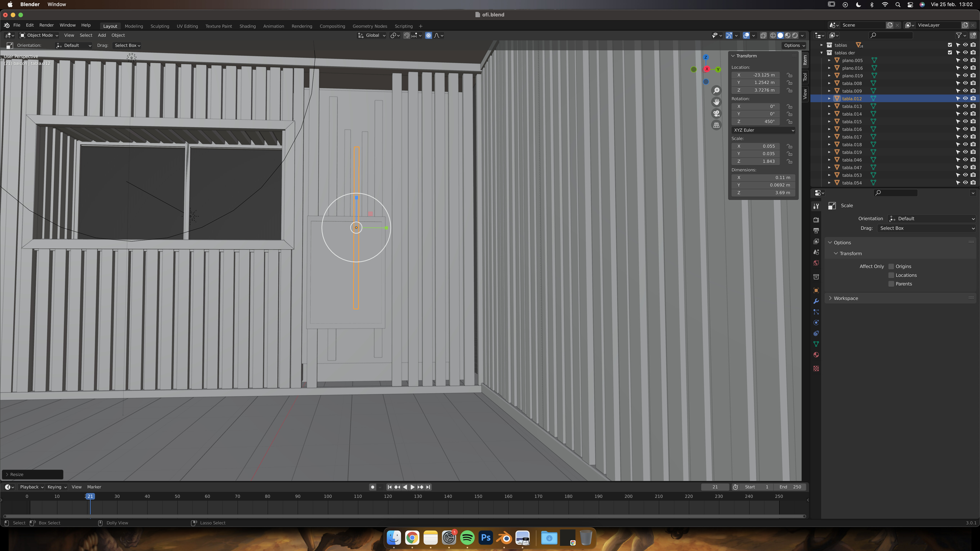Click the viewport Options button
The image size is (980, 551).
(x=794, y=45)
